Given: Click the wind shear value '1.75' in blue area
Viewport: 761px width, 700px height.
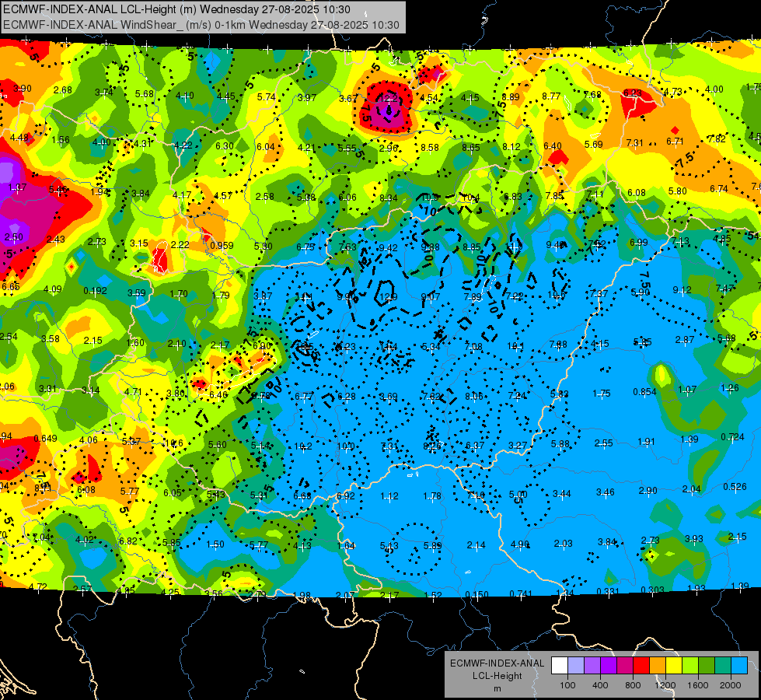Looking at the screenshot, I should click(x=602, y=394).
